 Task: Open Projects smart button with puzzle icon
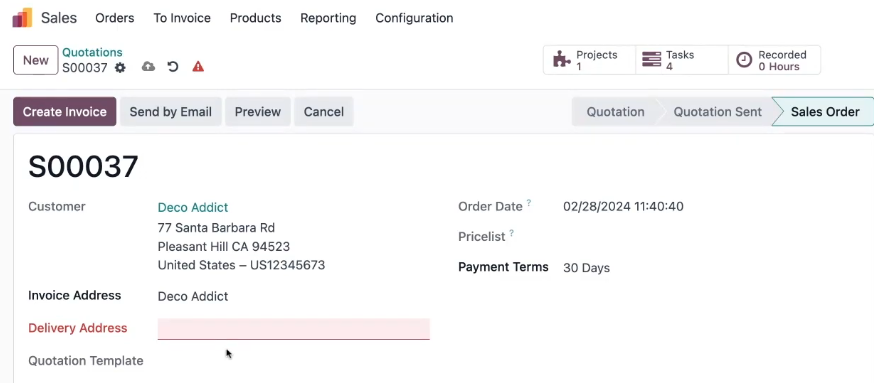point(589,60)
